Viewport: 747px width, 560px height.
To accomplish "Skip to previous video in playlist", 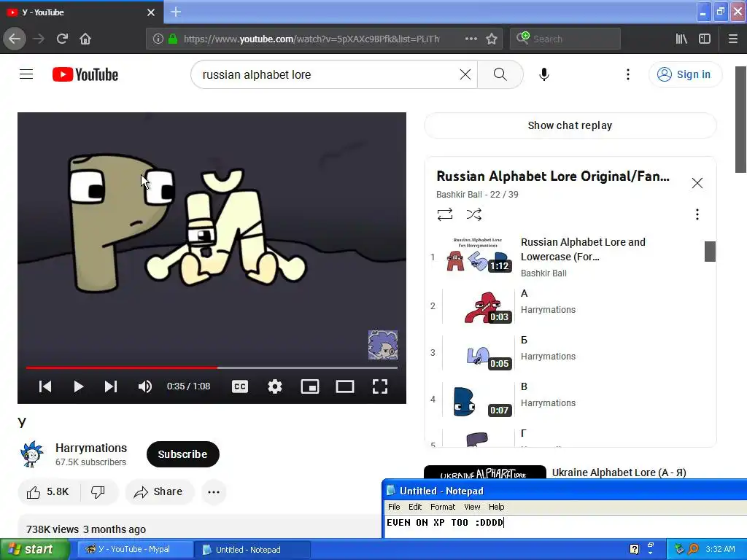I will coord(45,386).
